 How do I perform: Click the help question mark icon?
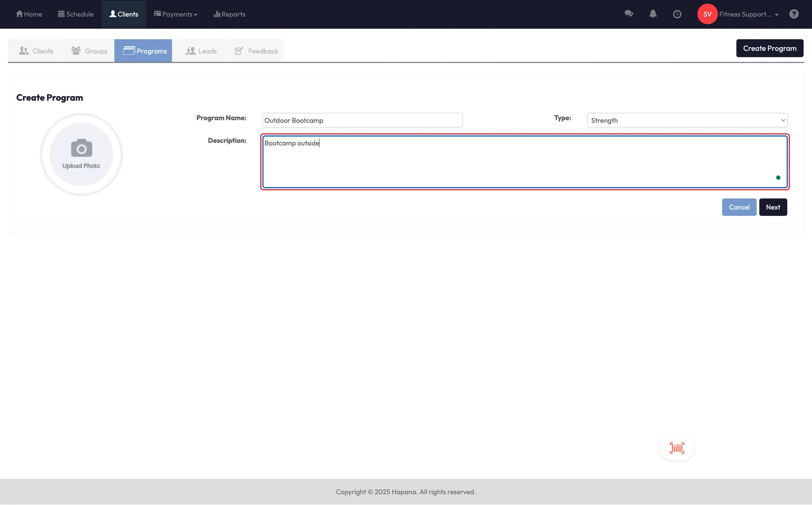tap(794, 14)
